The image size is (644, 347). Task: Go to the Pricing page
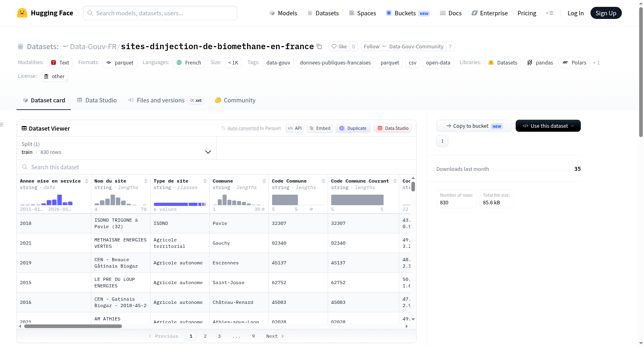point(527,13)
